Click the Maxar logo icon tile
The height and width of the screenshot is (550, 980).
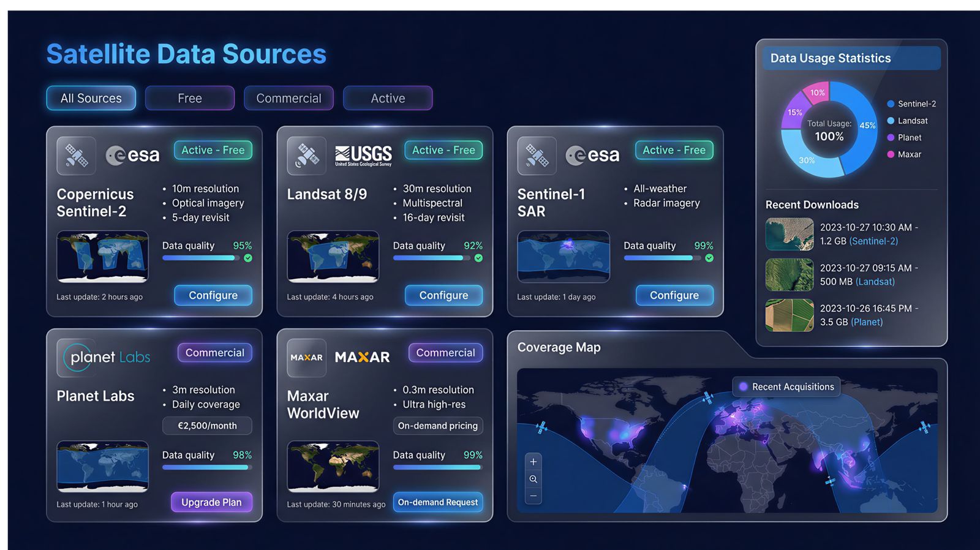306,358
